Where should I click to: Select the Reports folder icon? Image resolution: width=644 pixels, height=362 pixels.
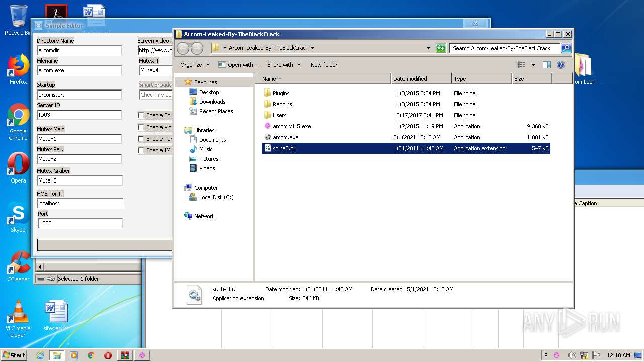click(267, 104)
